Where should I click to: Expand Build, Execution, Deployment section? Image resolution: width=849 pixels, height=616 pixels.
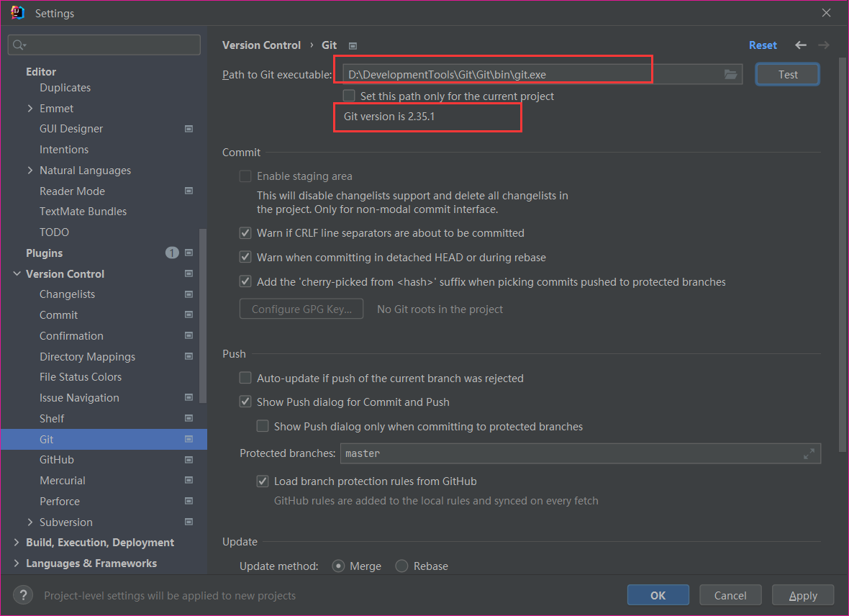(x=17, y=543)
